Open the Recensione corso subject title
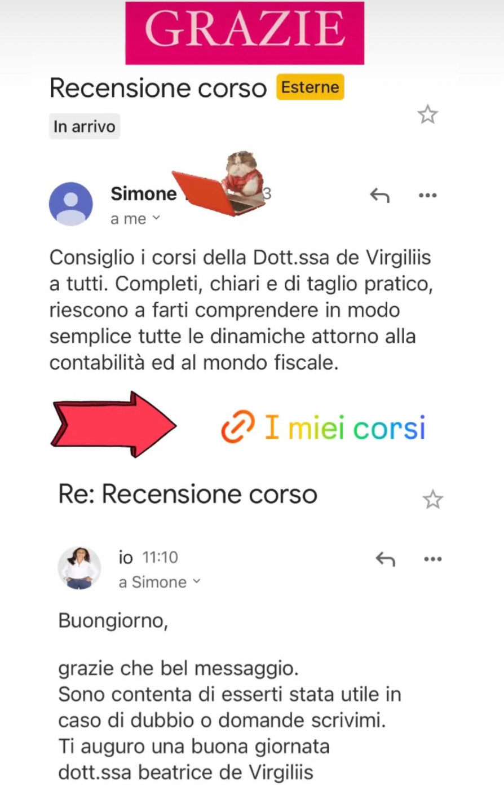This screenshot has width=504, height=812. pyautogui.click(x=158, y=88)
